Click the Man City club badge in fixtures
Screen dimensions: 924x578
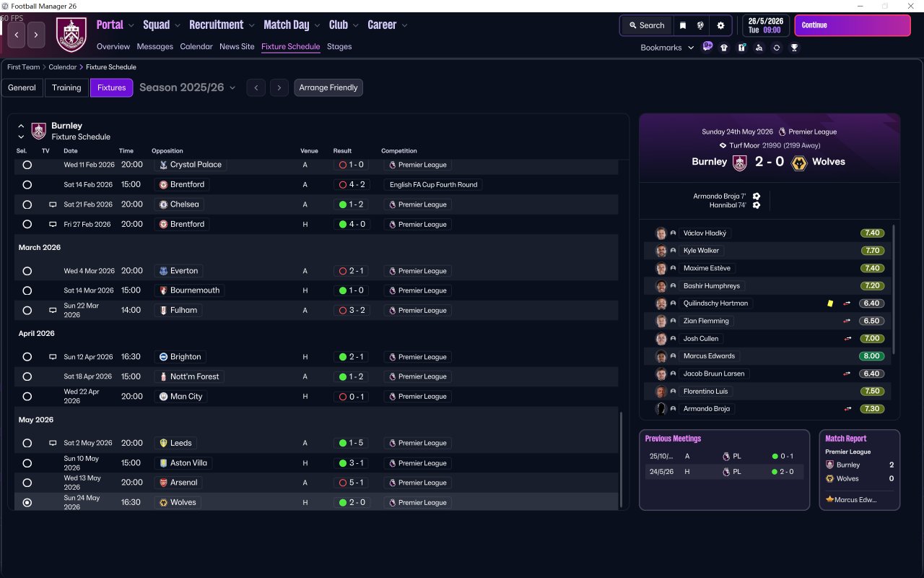click(163, 397)
